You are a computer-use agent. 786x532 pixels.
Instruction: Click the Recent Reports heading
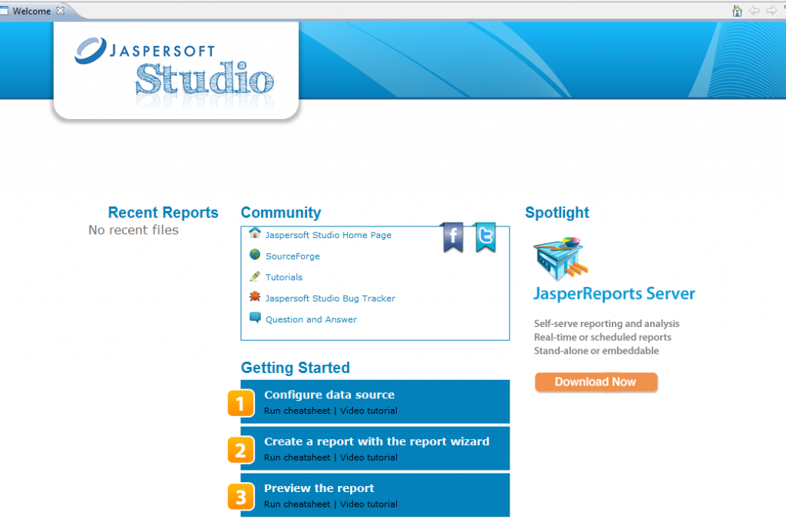(x=163, y=213)
